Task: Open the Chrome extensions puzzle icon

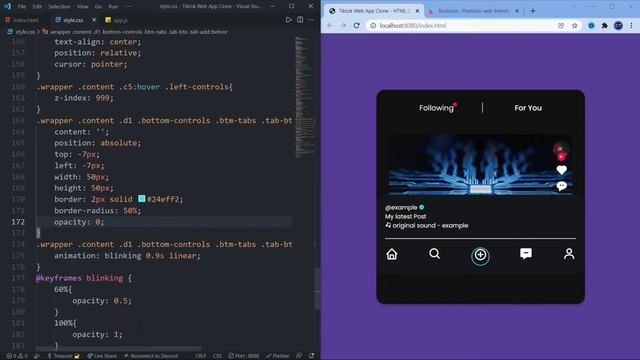Action: tap(604, 25)
